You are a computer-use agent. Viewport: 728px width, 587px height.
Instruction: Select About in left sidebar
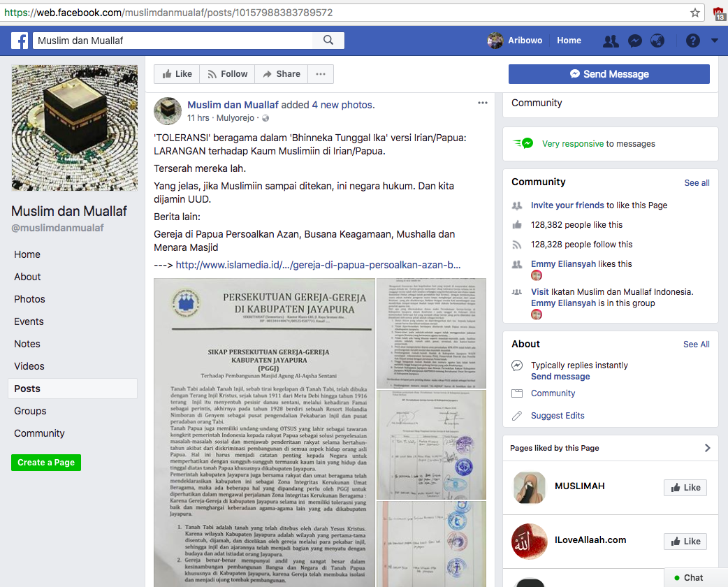[x=27, y=277]
